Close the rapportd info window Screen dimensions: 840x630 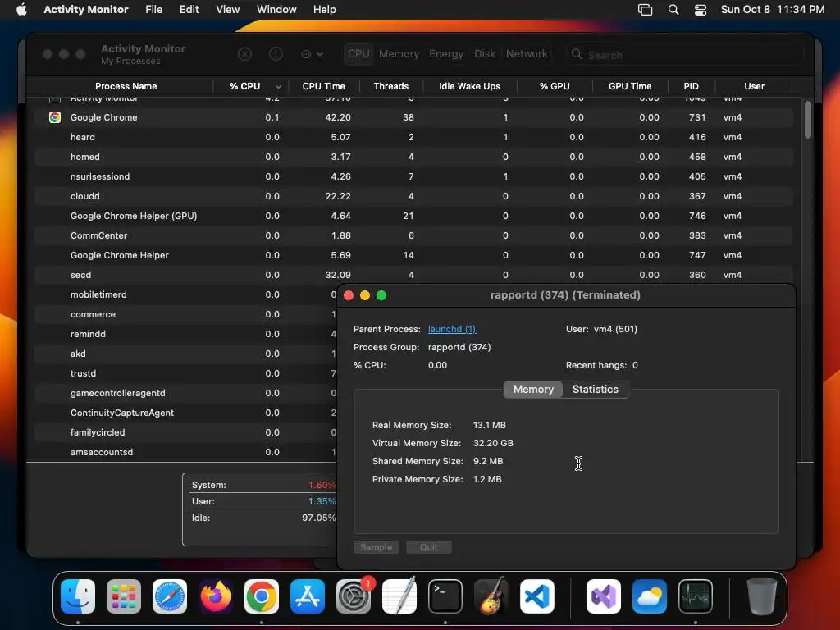pyautogui.click(x=349, y=295)
